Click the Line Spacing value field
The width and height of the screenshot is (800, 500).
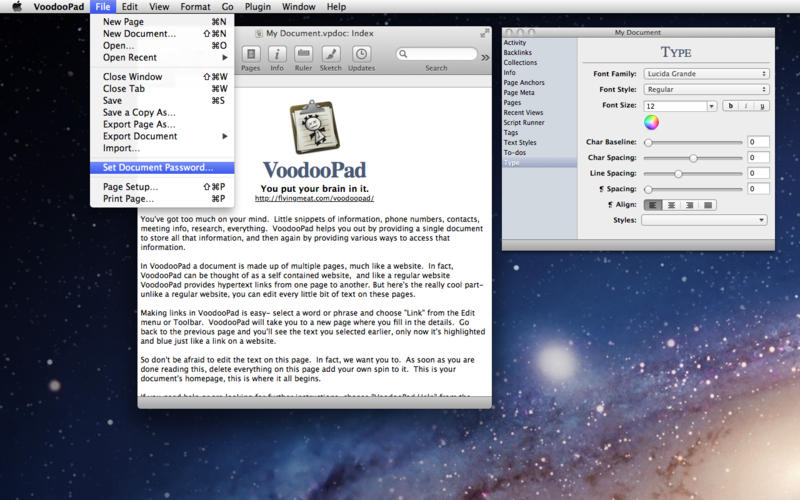(x=758, y=173)
